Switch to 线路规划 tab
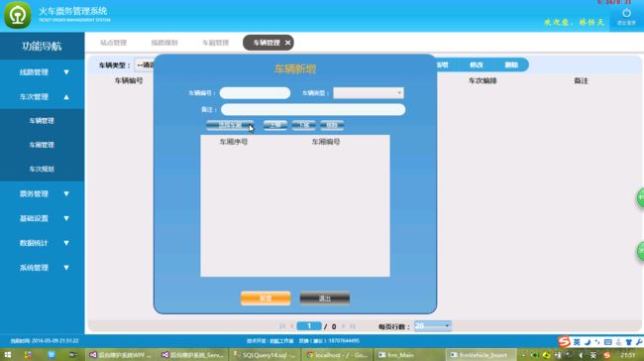The height and width of the screenshot is (361, 644). click(164, 43)
